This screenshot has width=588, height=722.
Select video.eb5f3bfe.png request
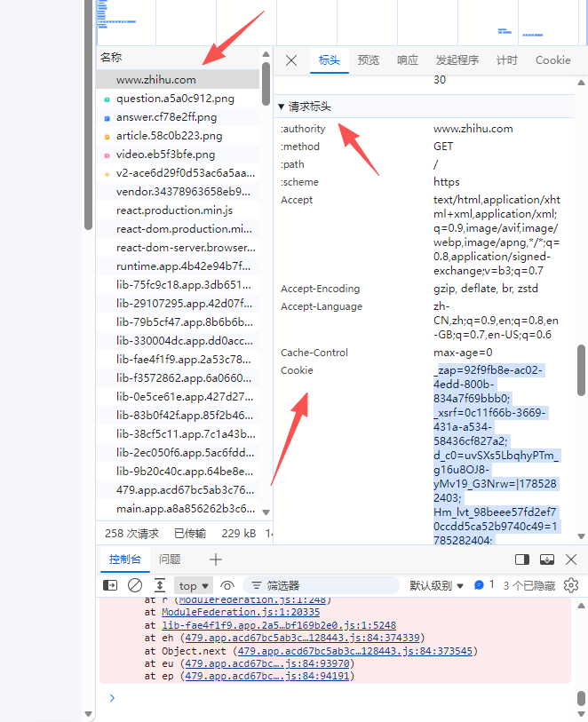pos(178,155)
